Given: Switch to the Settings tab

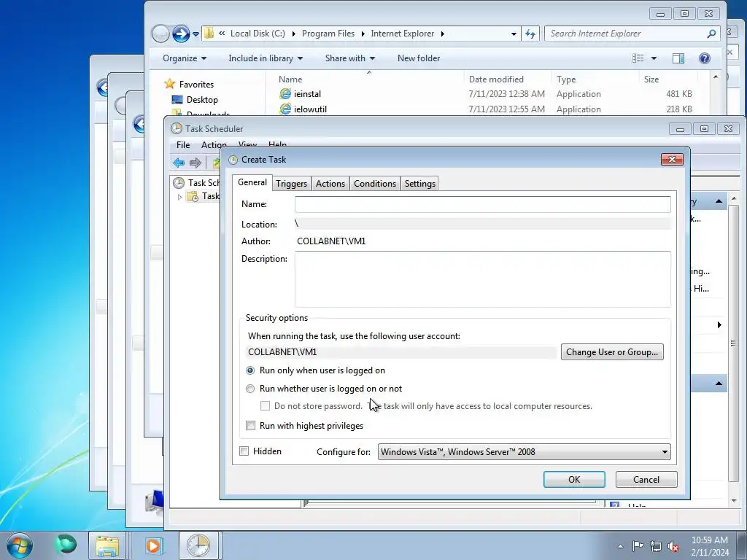Looking at the screenshot, I should [419, 184].
